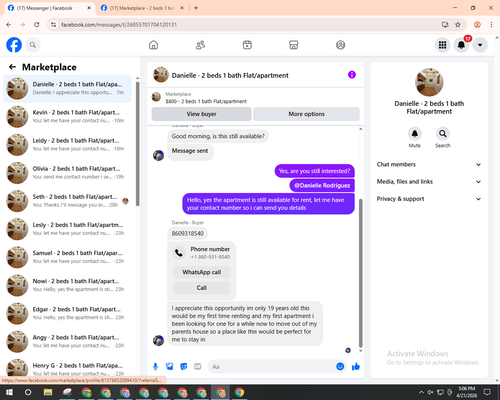The width and height of the screenshot is (500, 400).
Task: Open Lesly conversation in the list
Action: pyautogui.click(x=67, y=229)
